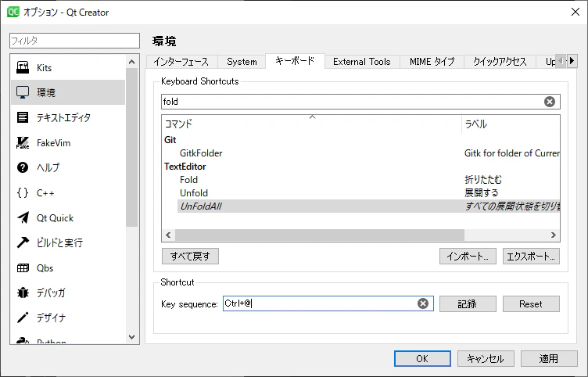Click the フィルタ filter input field
Screen dimensions: 588x377
tap(74, 41)
